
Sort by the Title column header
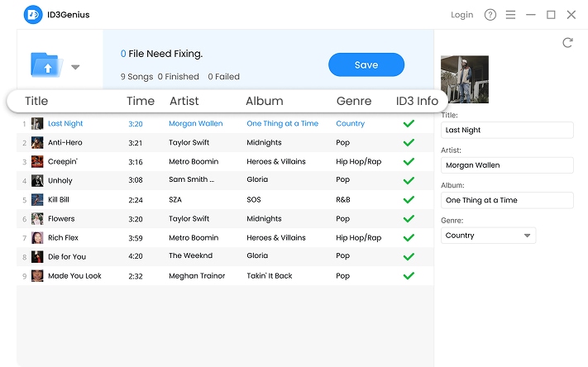point(36,101)
